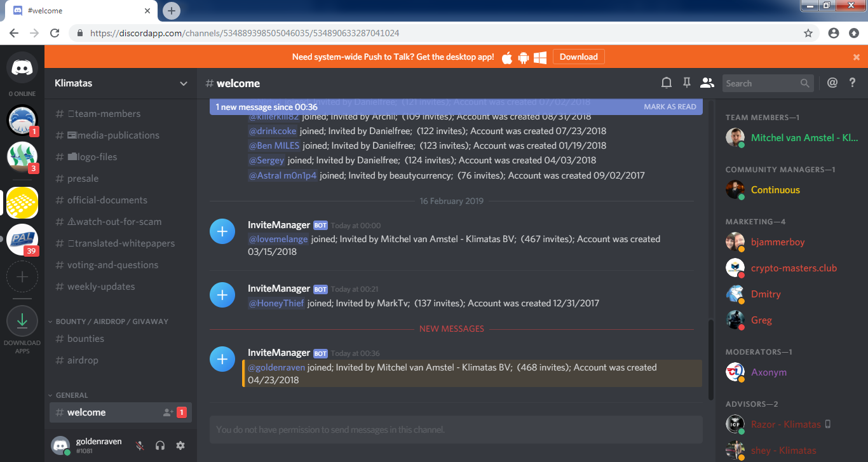868x462 pixels.
Task: Click Mitchel van Amstel's member avatar
Action: coord(735,138)
